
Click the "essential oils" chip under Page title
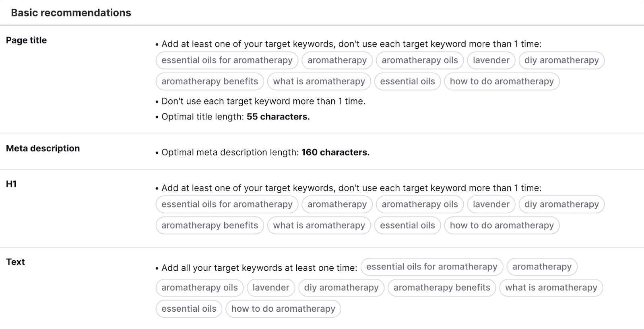407,81
